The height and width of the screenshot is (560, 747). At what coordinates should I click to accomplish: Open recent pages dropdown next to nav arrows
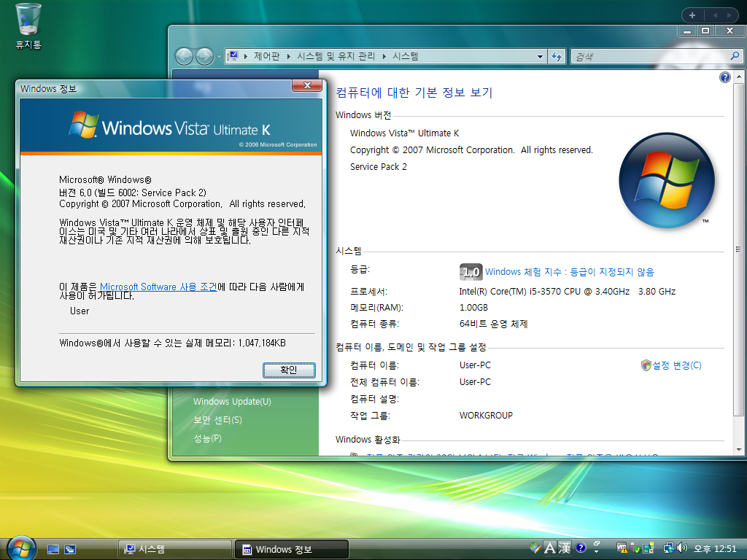[x=219, y=57]
